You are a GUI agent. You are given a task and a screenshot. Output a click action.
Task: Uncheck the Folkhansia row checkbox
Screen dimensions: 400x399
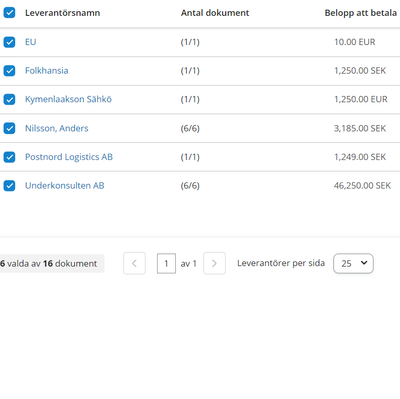(9, 71)
